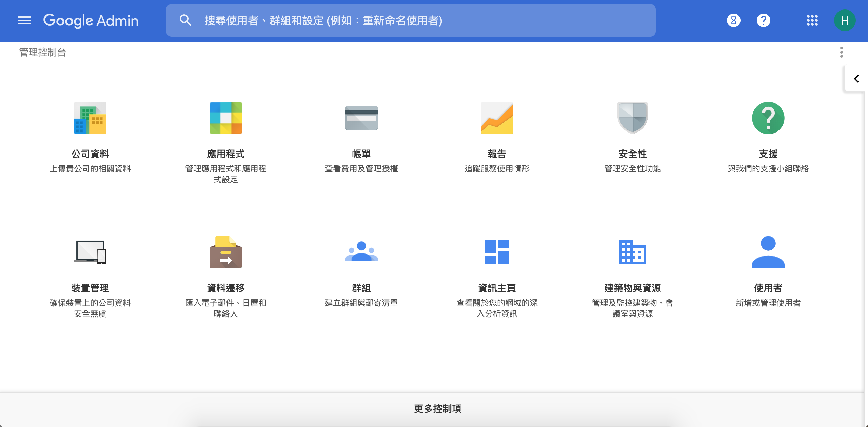This screenshot has height=427, width=868.
Task: Open the Google apps grid launcher
Action: tap(812, 20)
